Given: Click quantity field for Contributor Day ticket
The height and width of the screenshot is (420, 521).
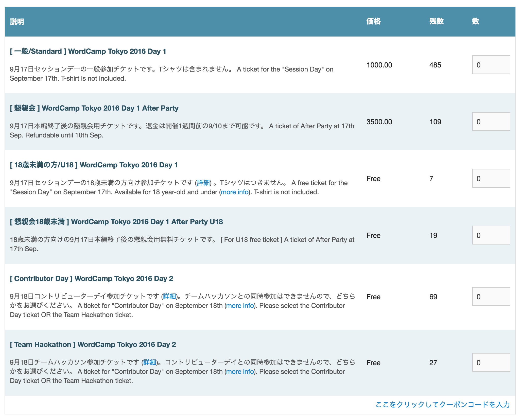Looking at the screenshot, I should (491, 297).
